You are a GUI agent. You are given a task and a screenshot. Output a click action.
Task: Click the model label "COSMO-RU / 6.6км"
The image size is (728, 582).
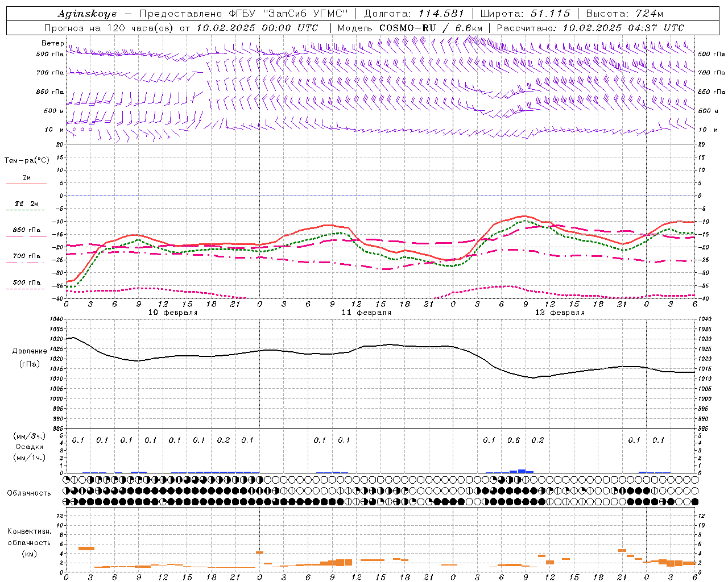tap(431, 28)
